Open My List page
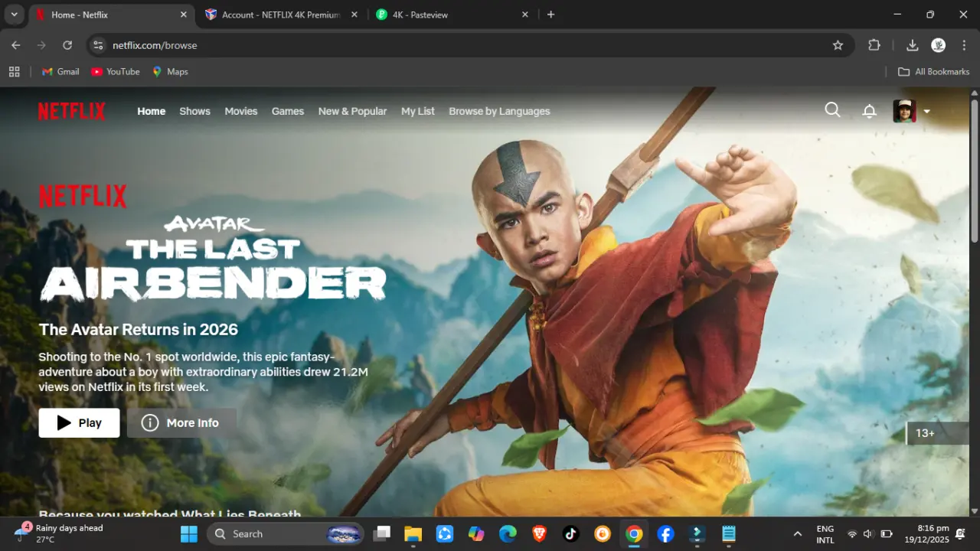Screen dimensions: 980x551 [418, 111]
